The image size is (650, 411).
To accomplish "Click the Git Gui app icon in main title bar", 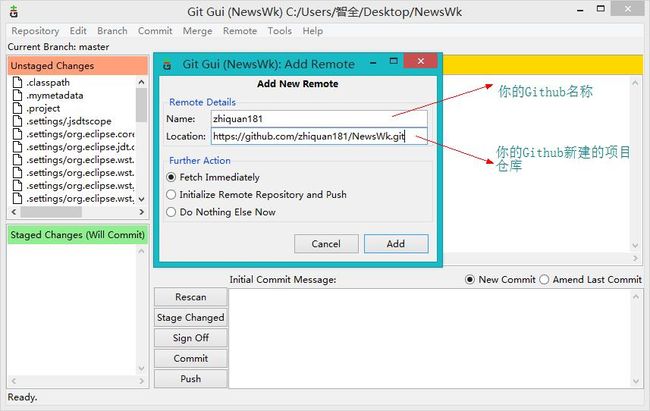I will pos(14,12).
